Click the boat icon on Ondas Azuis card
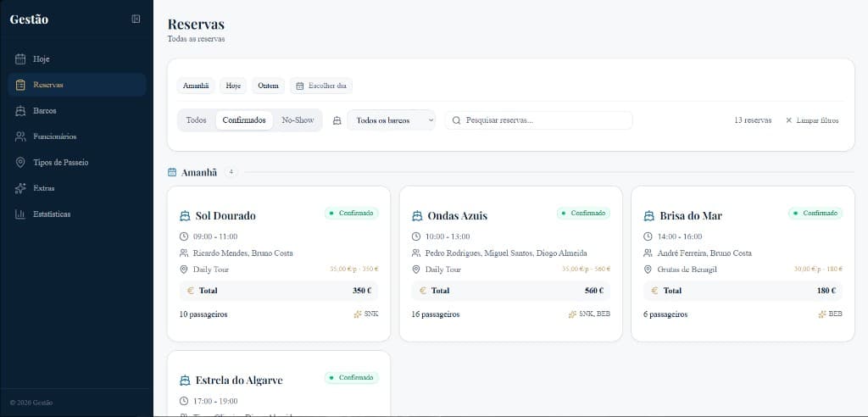868x417 pixels. point(417,216)
